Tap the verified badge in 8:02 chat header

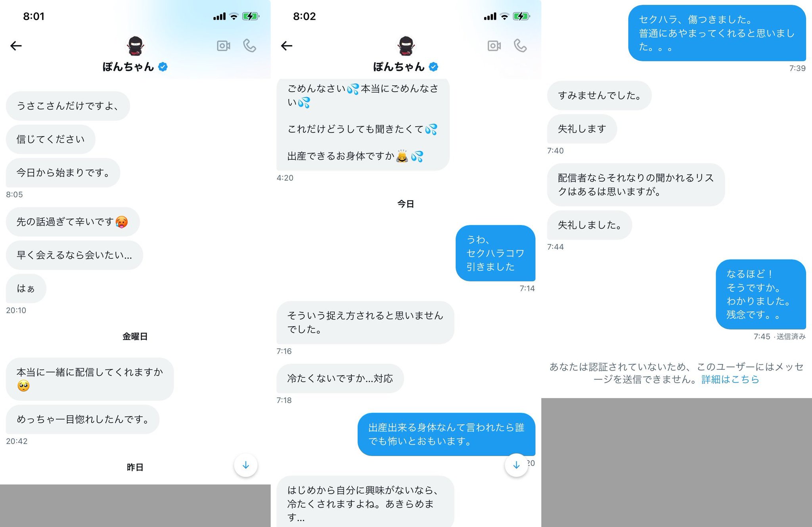[433, 67]
